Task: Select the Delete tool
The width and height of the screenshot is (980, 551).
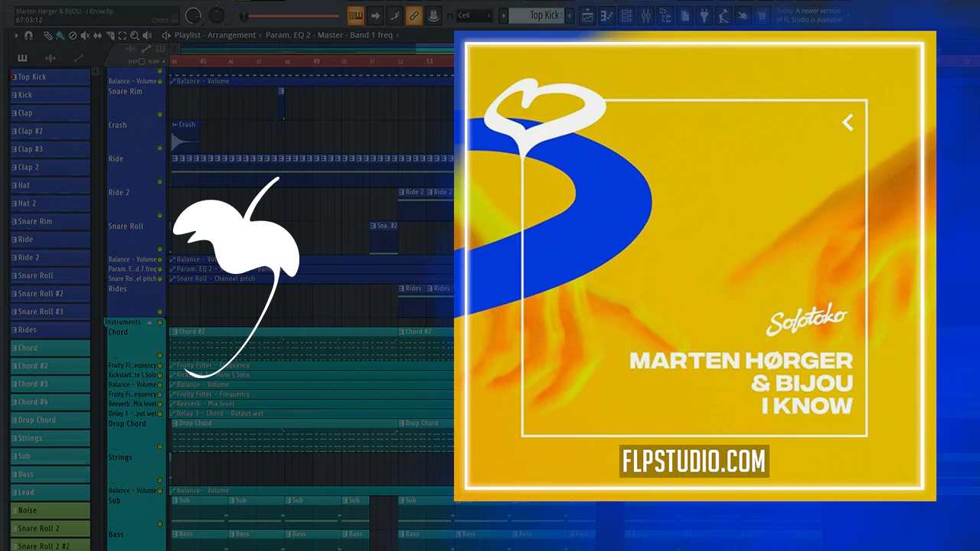Action: (x=73, y=35)
